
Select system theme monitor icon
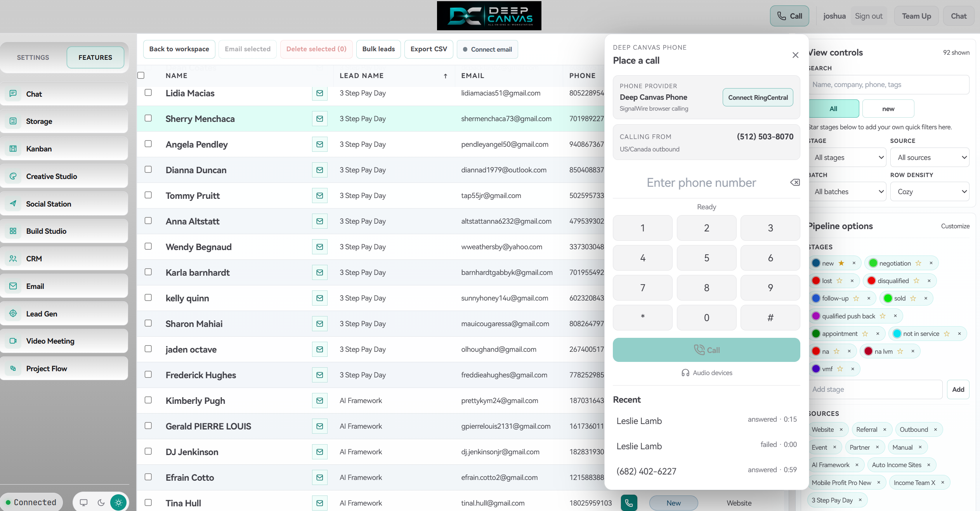[x=83, y=502]
